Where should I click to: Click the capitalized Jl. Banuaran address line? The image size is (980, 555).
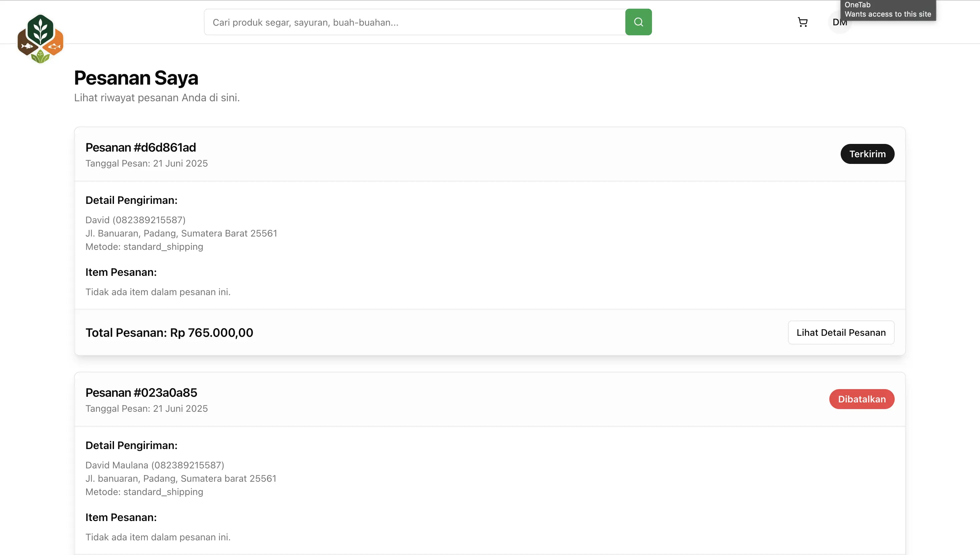(181, 233)
